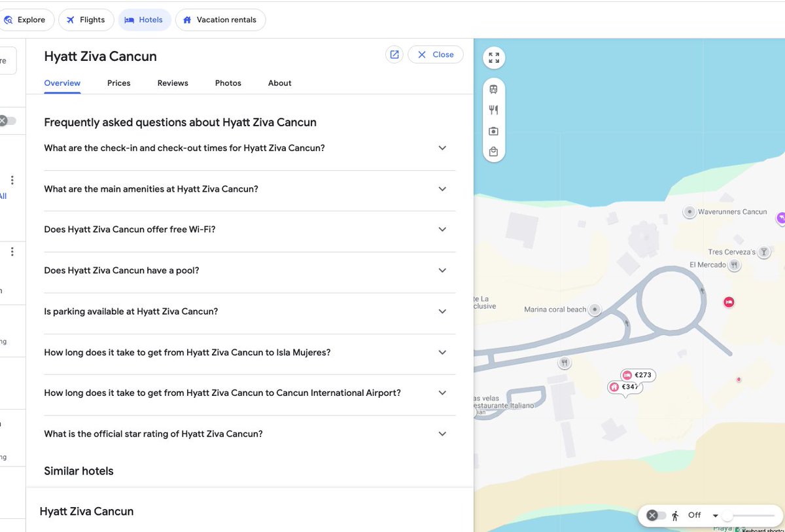The image size is (785, 532).
Task: Open the Photos tab
Action: 228,83
